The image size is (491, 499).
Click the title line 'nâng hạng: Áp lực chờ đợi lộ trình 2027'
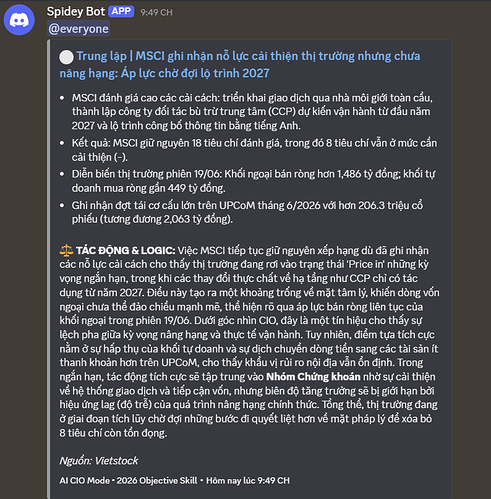(x=164, y=73)
